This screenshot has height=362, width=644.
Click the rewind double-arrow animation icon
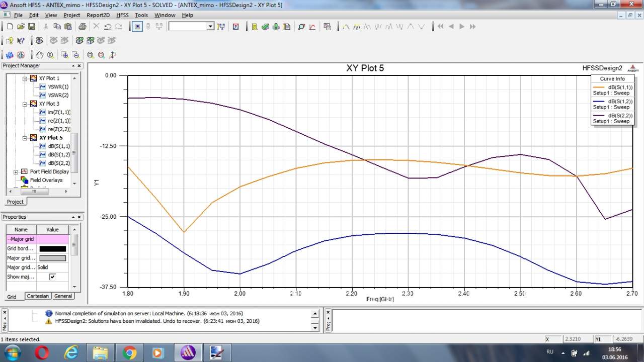(440, 27)
